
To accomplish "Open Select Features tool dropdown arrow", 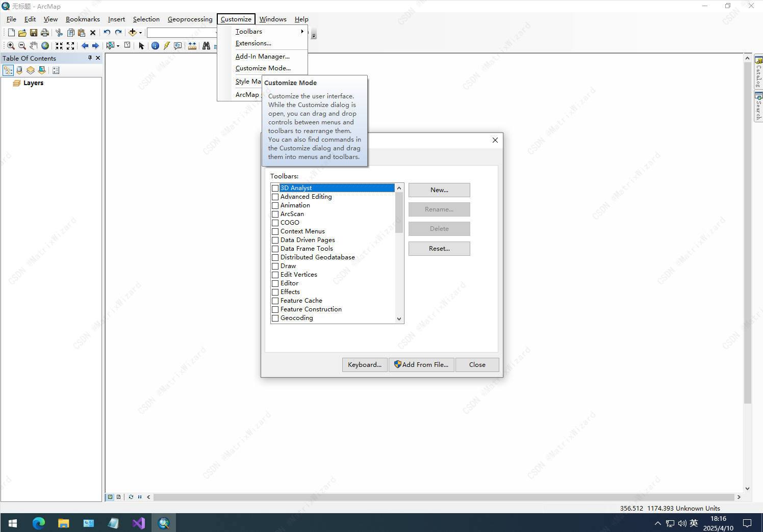I will [118, 46].
